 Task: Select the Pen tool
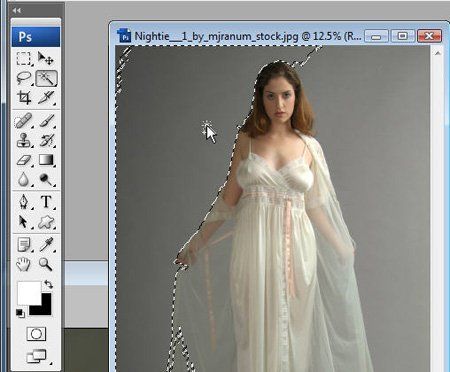coord(24,202)
